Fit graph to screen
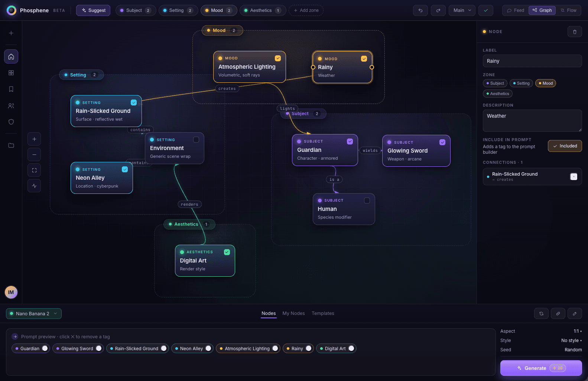Image resolution: width=588 pixels, height=381 pixels. (x=34, y=170)
